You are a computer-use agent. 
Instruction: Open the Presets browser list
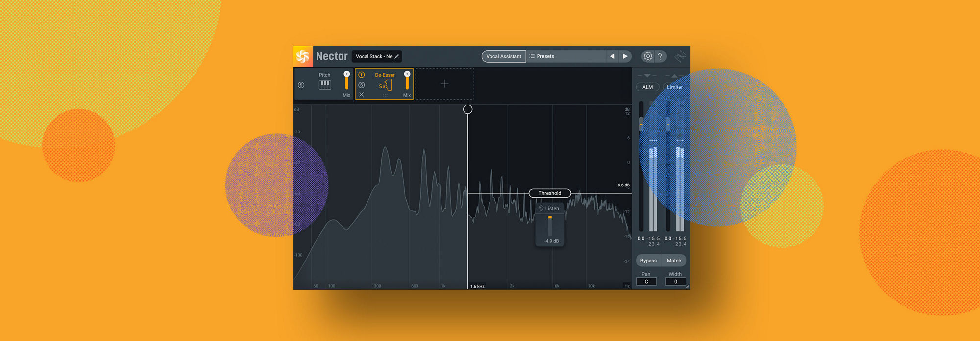tap(566, 56)
